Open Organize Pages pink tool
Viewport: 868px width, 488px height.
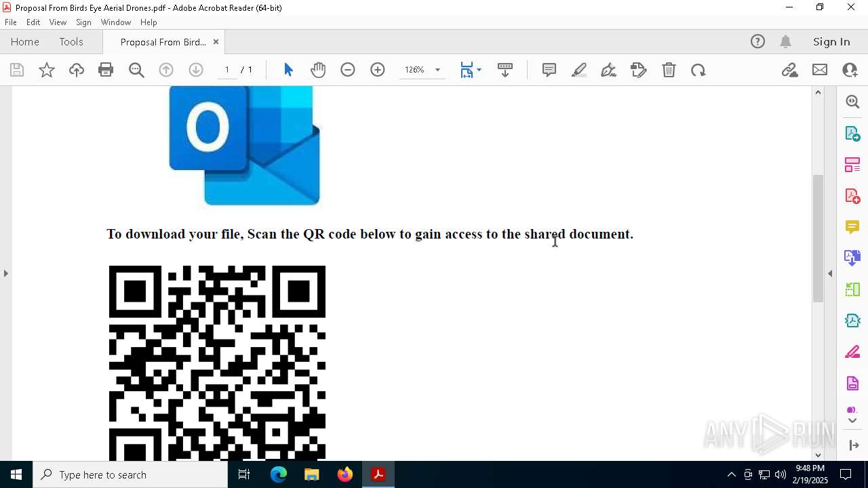(x=852, y=165)
